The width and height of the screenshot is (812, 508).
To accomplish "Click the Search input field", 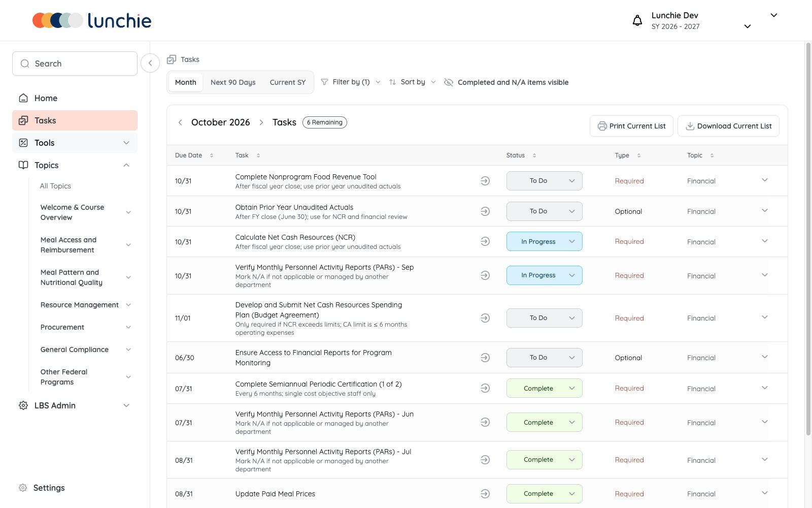I will pyautogui.click(x=75, y=63).
